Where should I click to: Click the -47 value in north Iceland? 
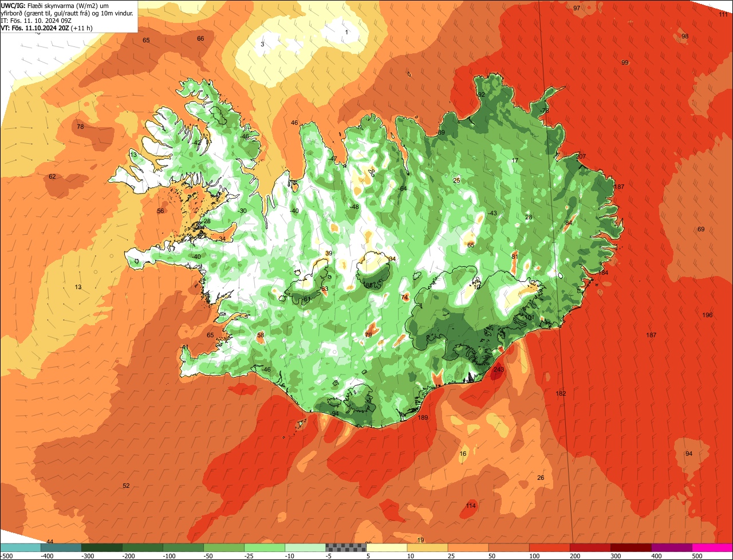coord(333,159)
